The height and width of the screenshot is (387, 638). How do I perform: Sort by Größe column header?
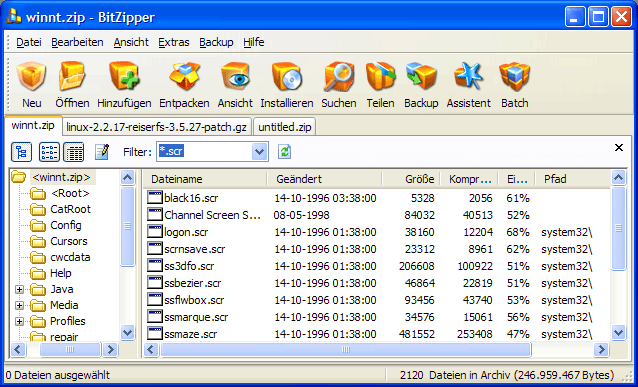[x=411, y=179]
